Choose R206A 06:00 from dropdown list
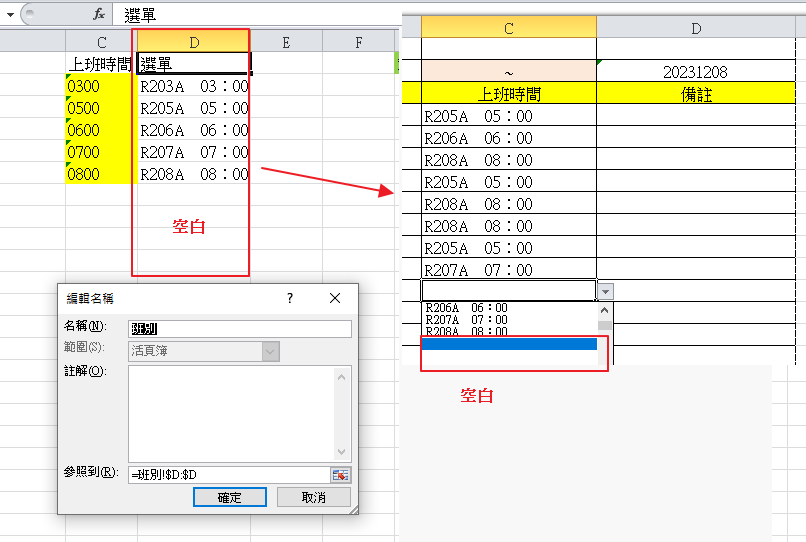Image resolution: width=806 pixels, height=542 pixels. click(x=509, y=308)
